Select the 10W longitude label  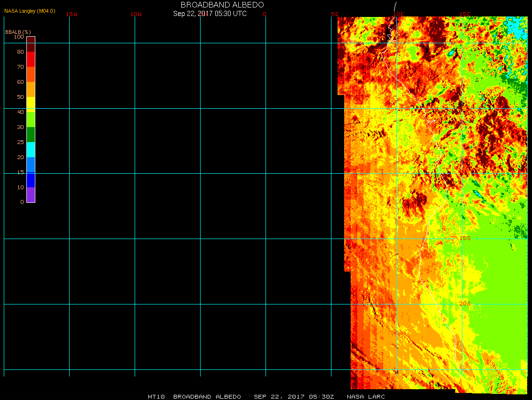tap(136, 14)
